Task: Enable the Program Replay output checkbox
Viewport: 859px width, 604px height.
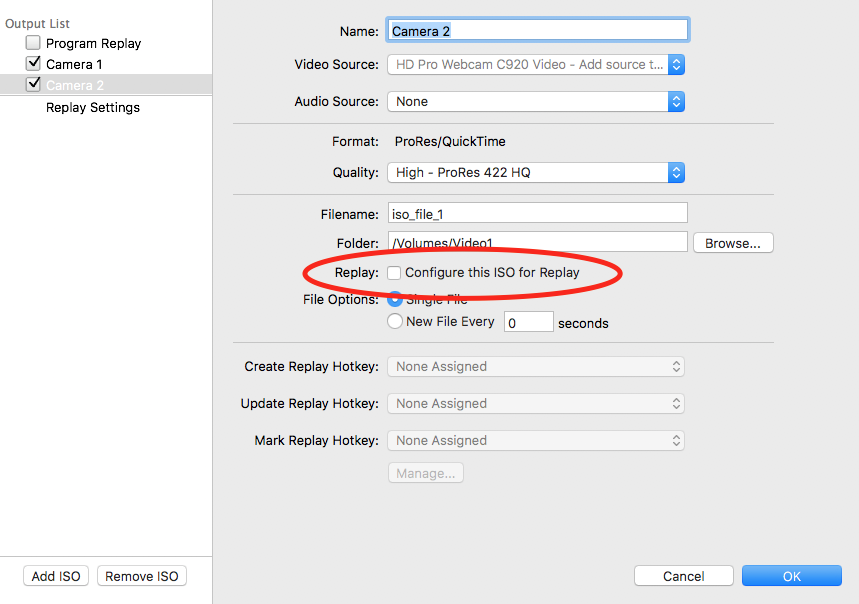Action: (33, 43)
